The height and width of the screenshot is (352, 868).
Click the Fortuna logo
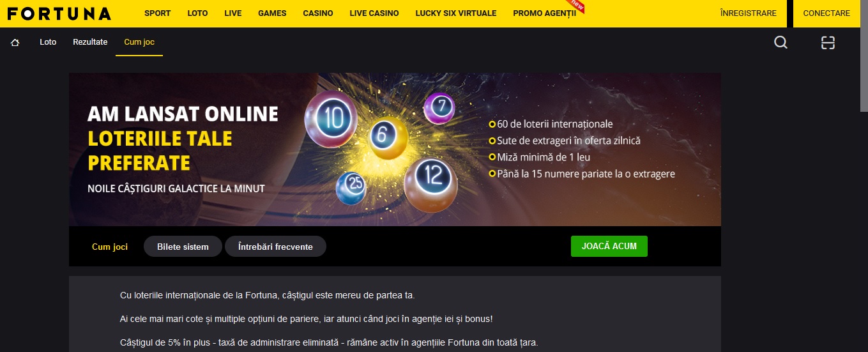pyautogui.click(x=59, y=13)
